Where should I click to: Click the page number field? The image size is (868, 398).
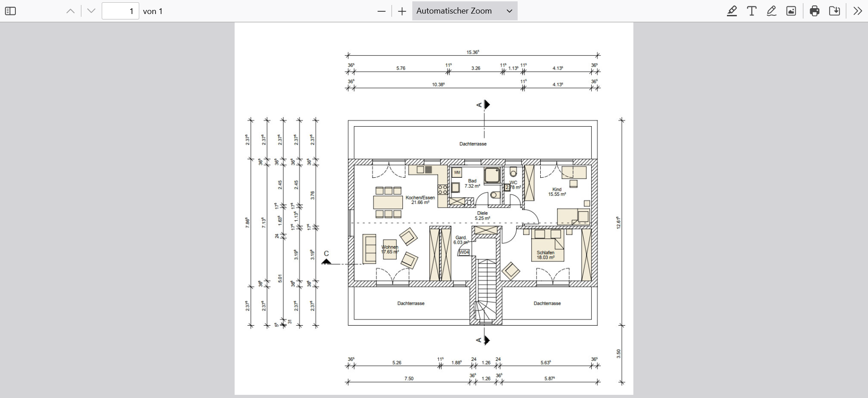coord(120,11)
